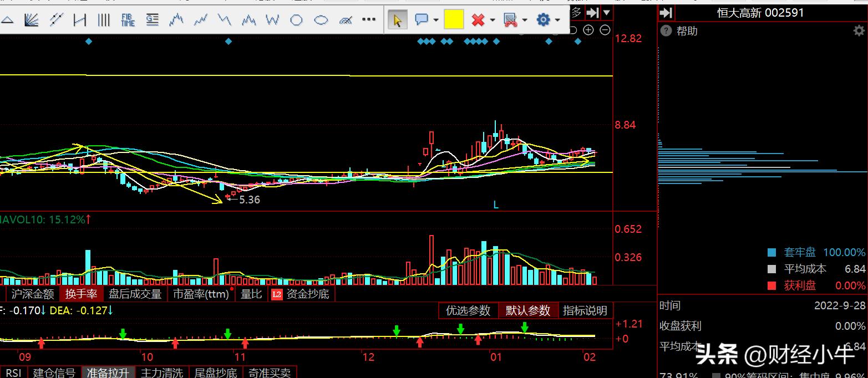Open the 主力清洗 indicator tab
Image resolution: width=868 pixels, height=378 pixels.
(162, 372)
